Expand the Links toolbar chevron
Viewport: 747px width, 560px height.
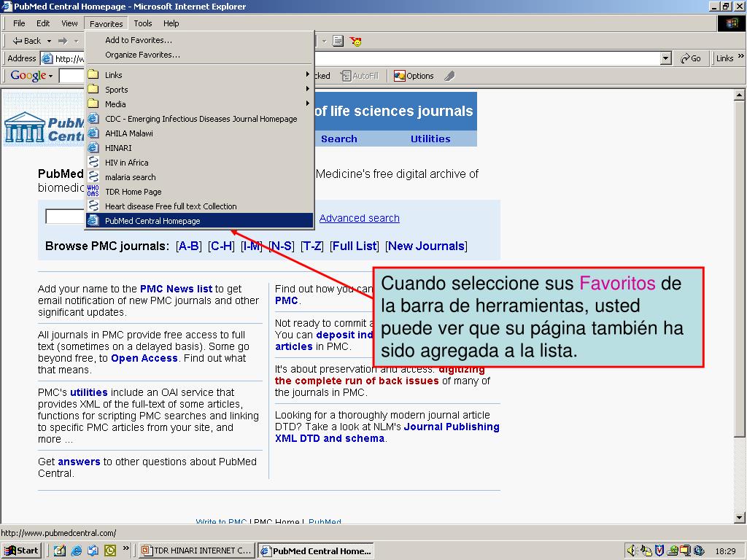click(x=740, y=57)
